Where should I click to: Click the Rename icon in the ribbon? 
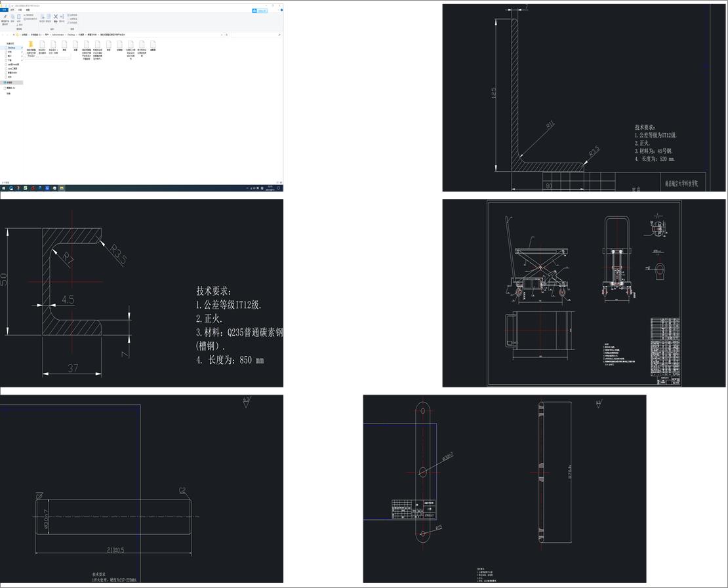pyautogui.click(x=62, y=17)
